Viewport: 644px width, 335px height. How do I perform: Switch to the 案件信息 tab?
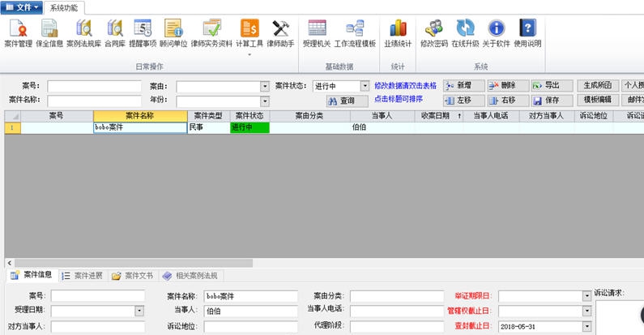[x=32, y=275]
